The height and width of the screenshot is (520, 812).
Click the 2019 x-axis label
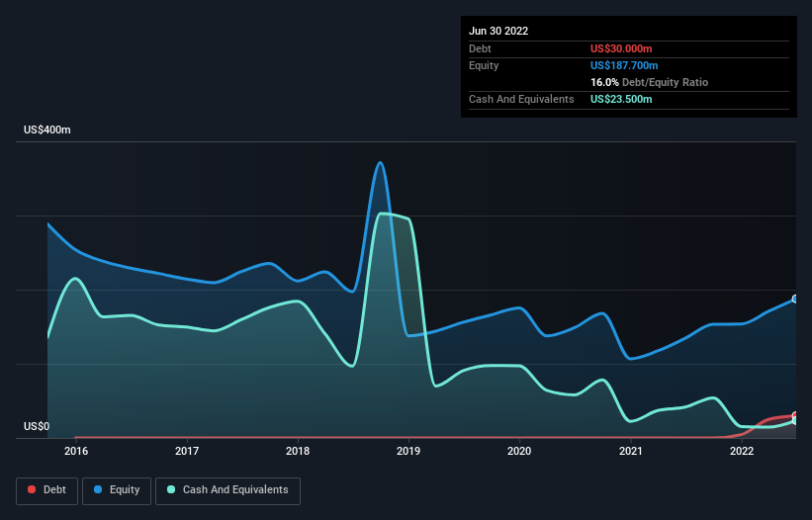pyautogui.click(x=408, y=451)
